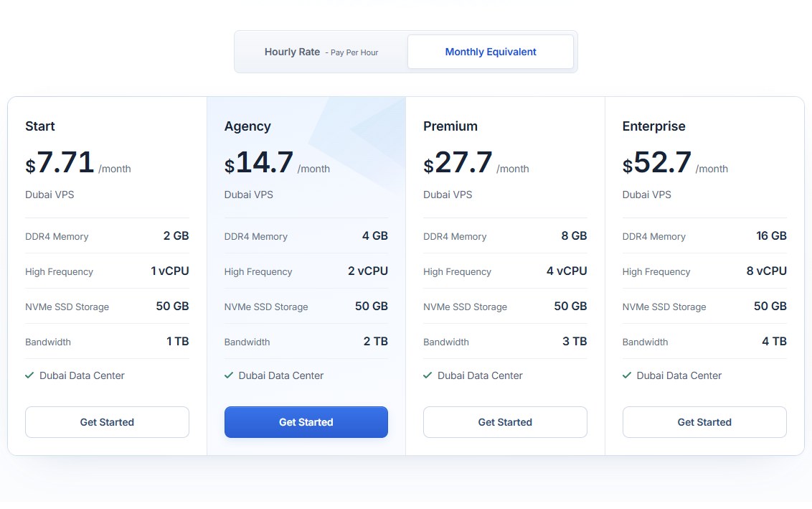The height and width of the screenshot is (509, 812).
Task: Click the Agency plan title
Action: (x=247, y=126)
